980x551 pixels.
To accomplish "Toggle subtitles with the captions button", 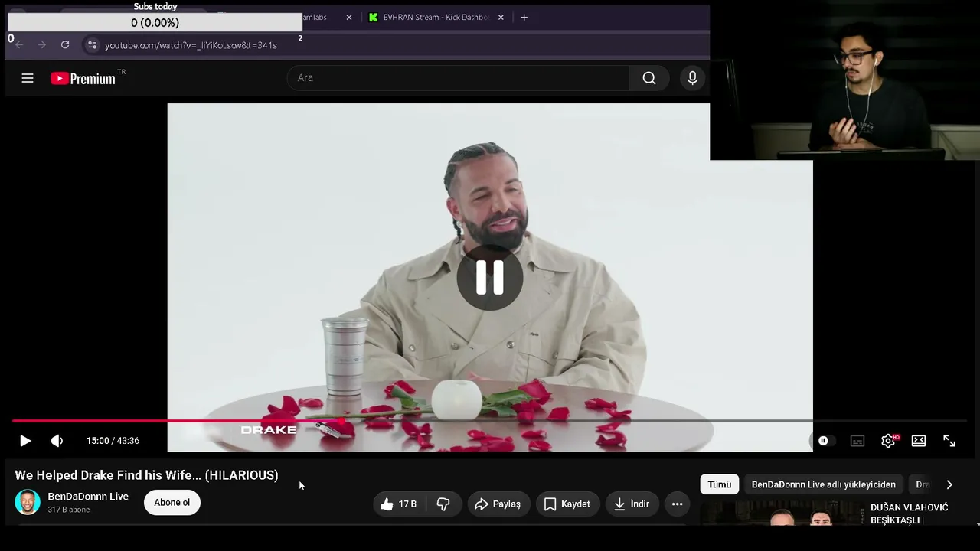I will (857, 441).
